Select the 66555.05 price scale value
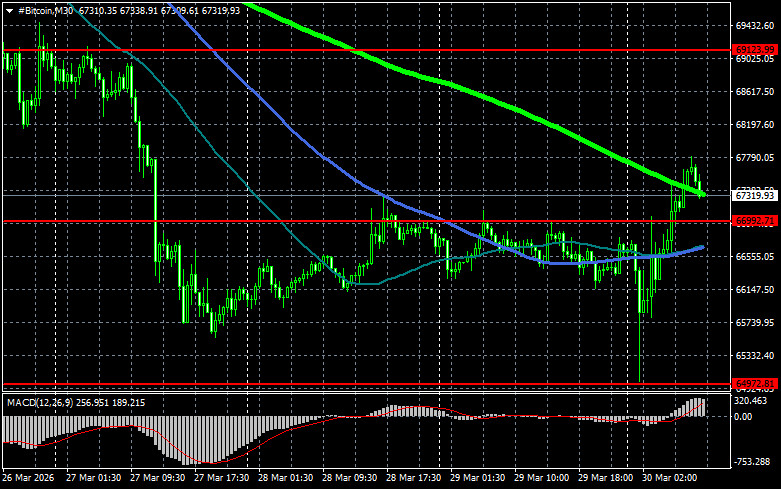Image resolution: width=781 pixels, height=489 pixels. [x=755, y=256]
